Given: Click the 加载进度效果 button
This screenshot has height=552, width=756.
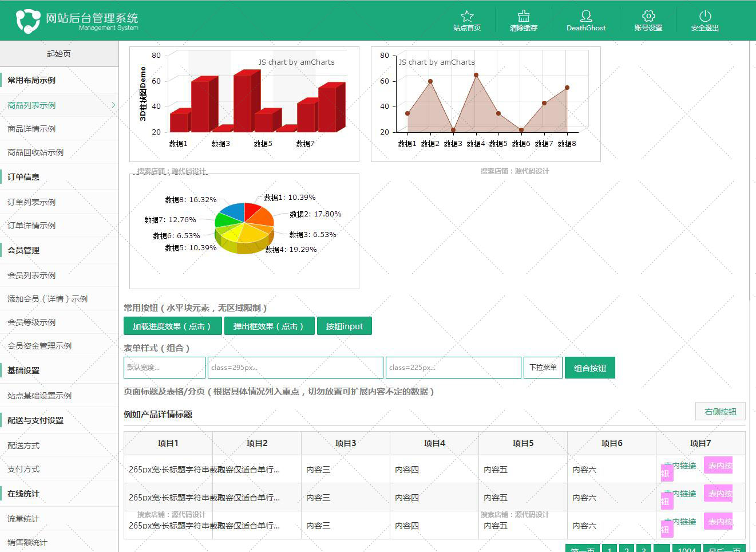Looking at the screenshot, I should pyautogui.click(x=172, y=326).
